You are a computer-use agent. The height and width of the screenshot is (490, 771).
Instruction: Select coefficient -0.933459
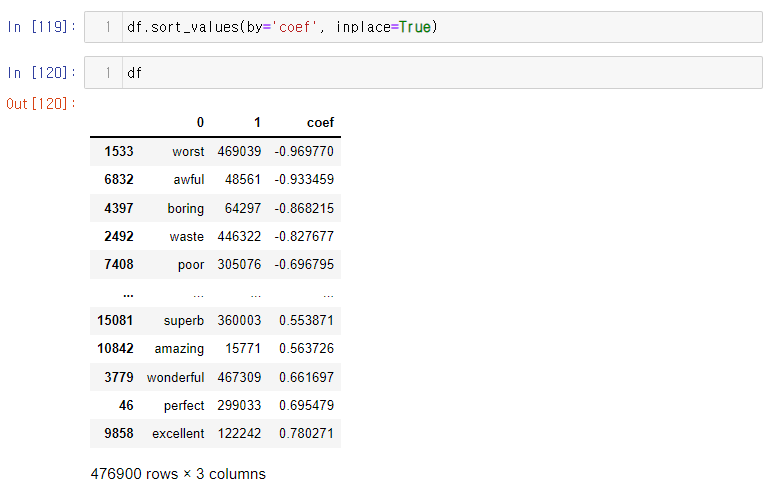(304, 179)
